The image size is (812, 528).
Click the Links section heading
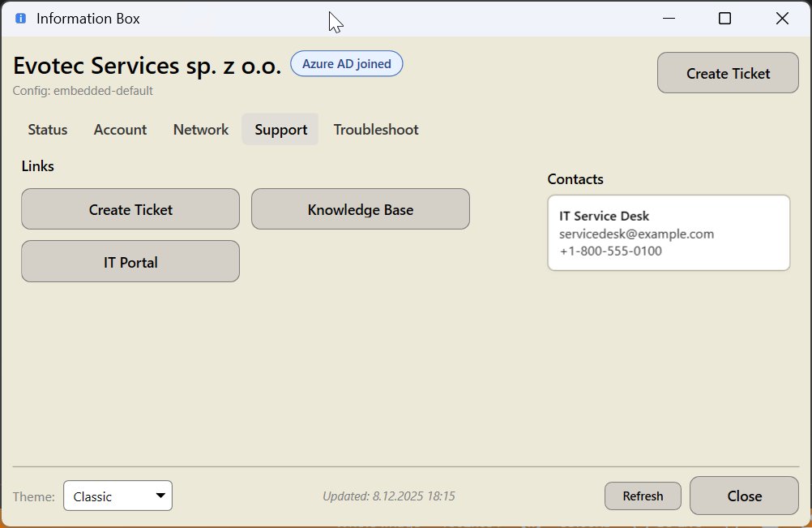(38, 166)
